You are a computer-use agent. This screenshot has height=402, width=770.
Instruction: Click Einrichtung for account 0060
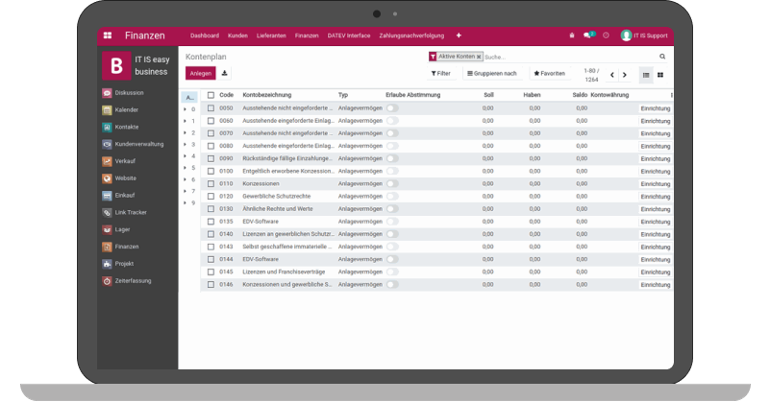tap(655, 121)
